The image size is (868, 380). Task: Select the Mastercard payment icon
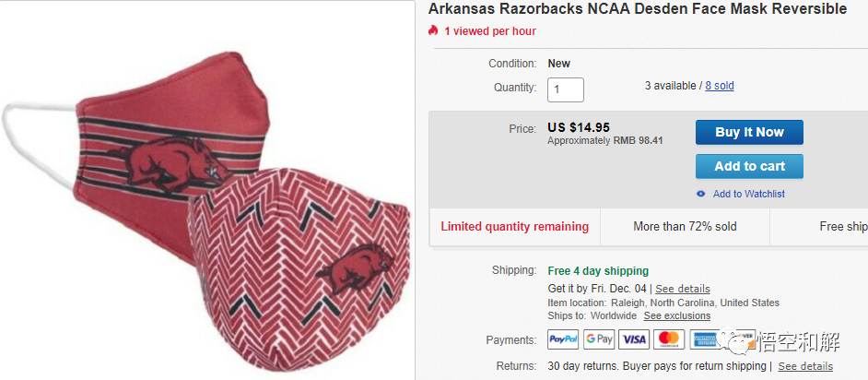[669, 339]
